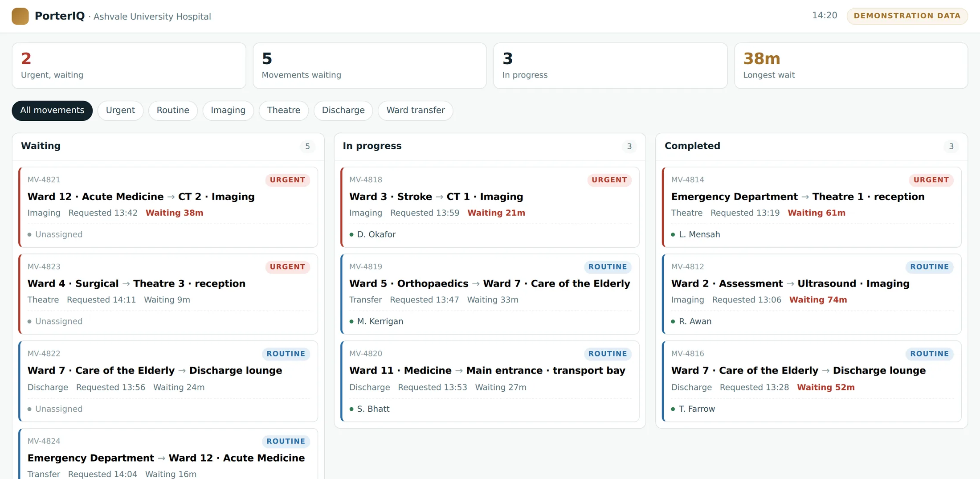Click the ROUTINE tag on MV-4822
Viewport: 980px width, 479px height.
pos(286,354)
